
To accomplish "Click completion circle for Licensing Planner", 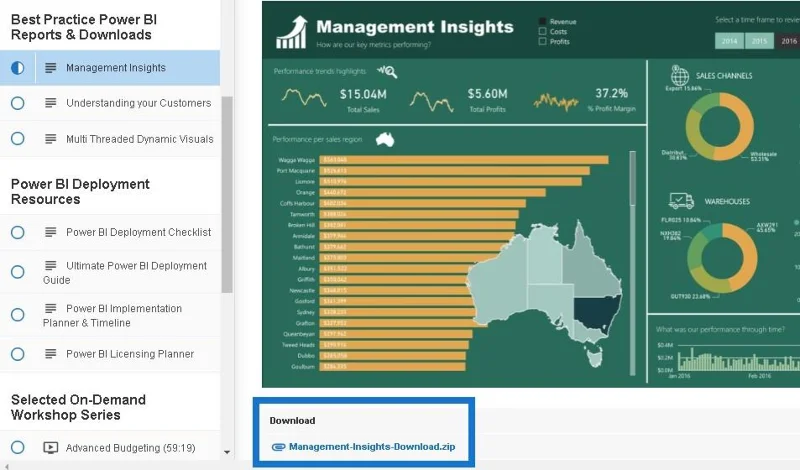I will [17, 354].
